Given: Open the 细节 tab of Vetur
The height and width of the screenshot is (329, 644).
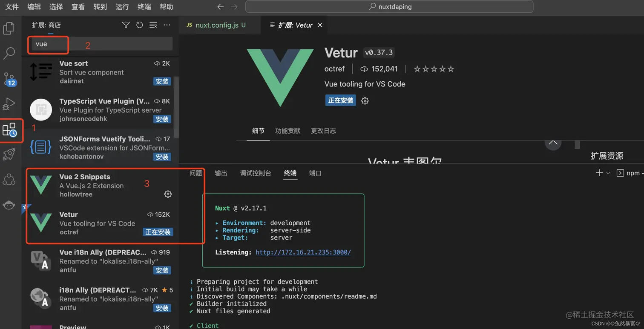Looking at the screenshot, I should tap(258, 131).
